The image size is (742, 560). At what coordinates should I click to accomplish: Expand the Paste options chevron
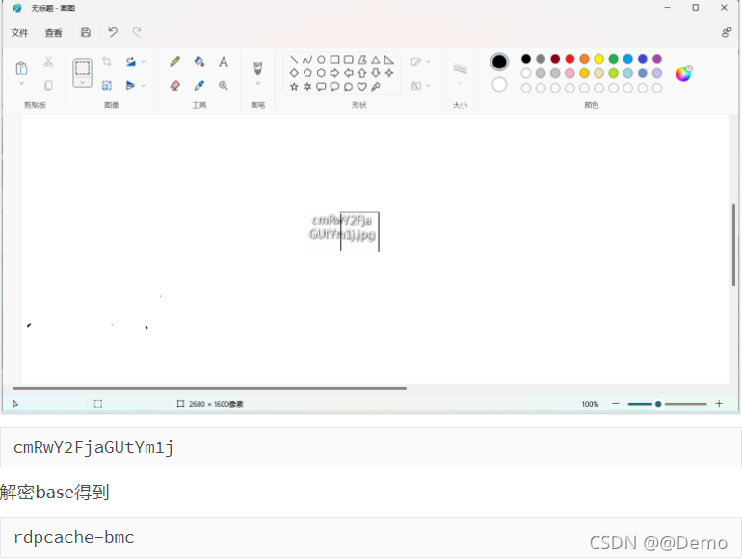click(x=21, y=84)
